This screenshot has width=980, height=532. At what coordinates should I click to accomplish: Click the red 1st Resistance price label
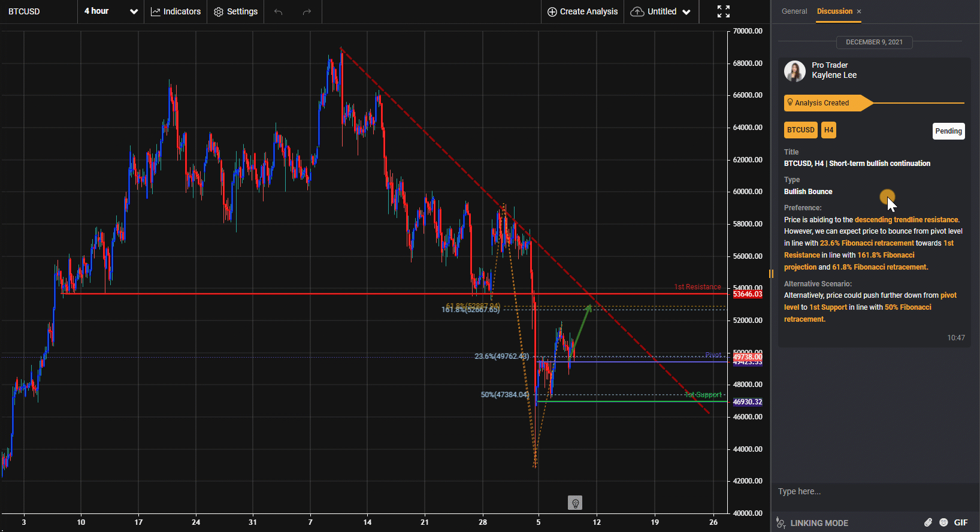coord(748,294)
